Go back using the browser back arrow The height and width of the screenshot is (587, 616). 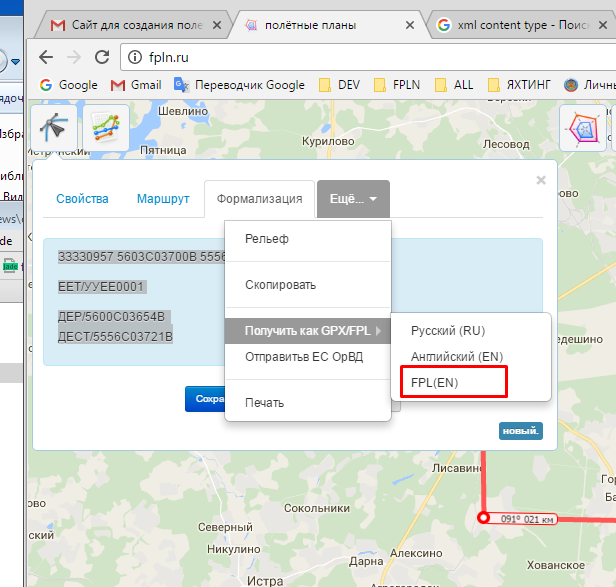click(46, 57)
